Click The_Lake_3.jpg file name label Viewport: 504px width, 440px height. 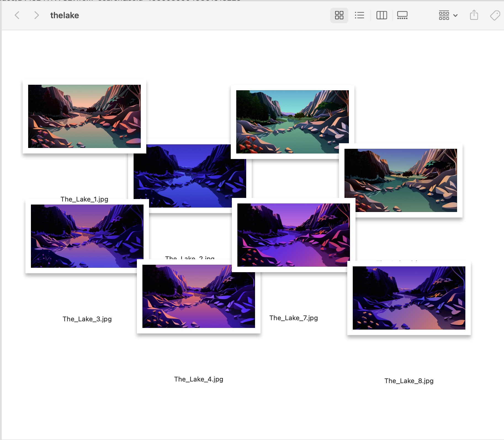point(87,319)
